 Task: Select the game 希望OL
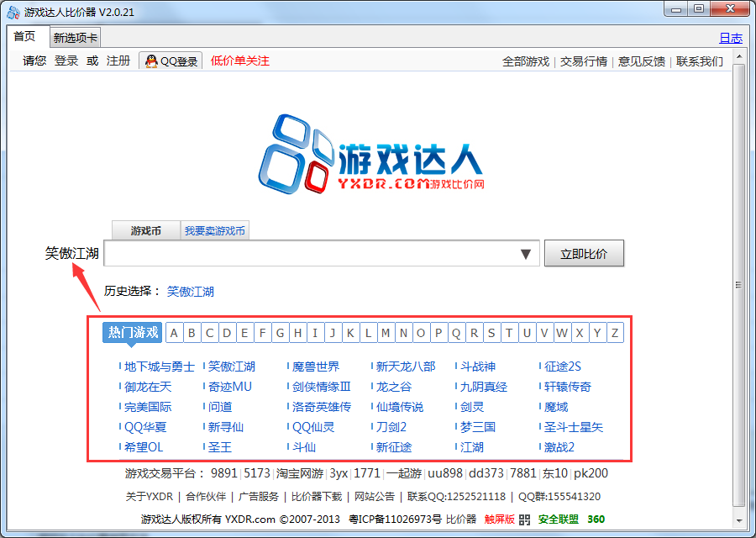(x=144, y=448)
